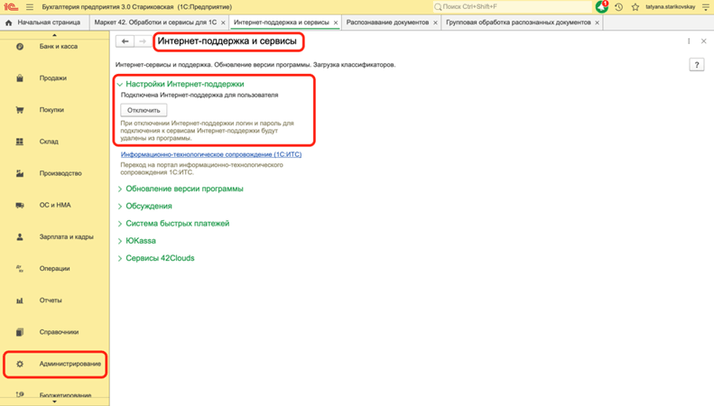This screenshot has height=406, width=714.
Task: Expand Обновление версии программы section
Action: pos(120,189)
